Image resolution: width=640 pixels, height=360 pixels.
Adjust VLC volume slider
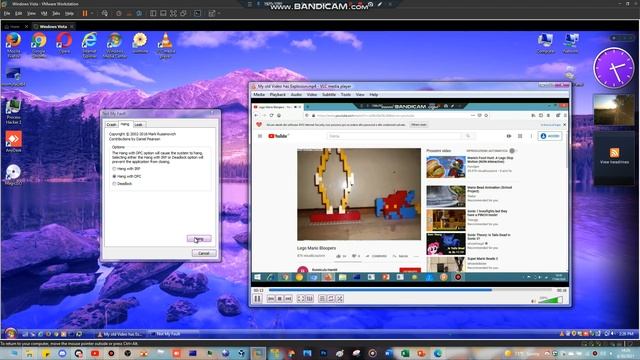point(551,300)
